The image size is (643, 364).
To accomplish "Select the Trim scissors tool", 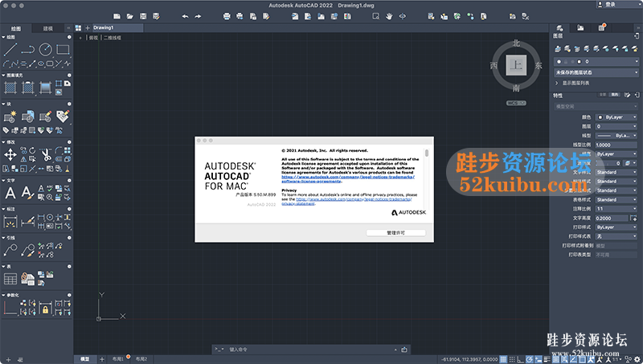I will coord(46,154).
